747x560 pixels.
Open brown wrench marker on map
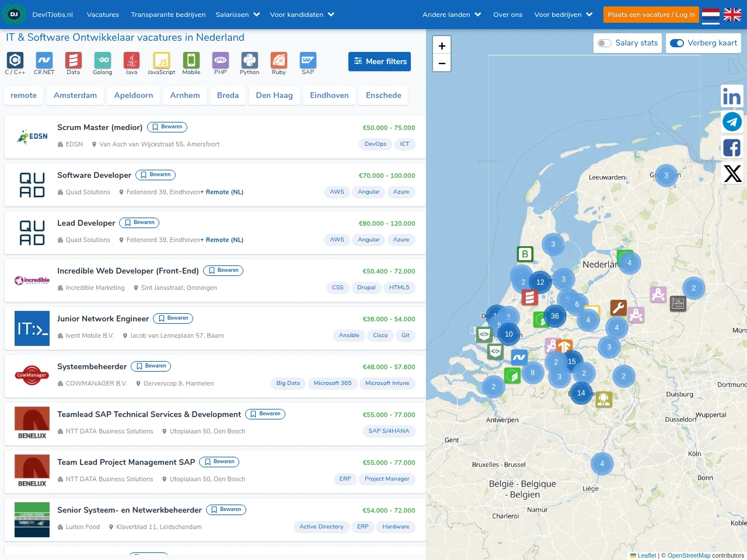(x=618, y=307)
